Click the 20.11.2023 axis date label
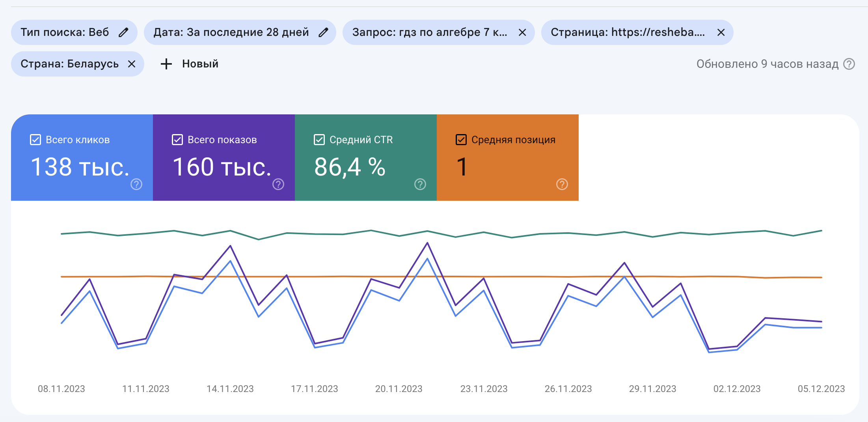 point(399,389)
